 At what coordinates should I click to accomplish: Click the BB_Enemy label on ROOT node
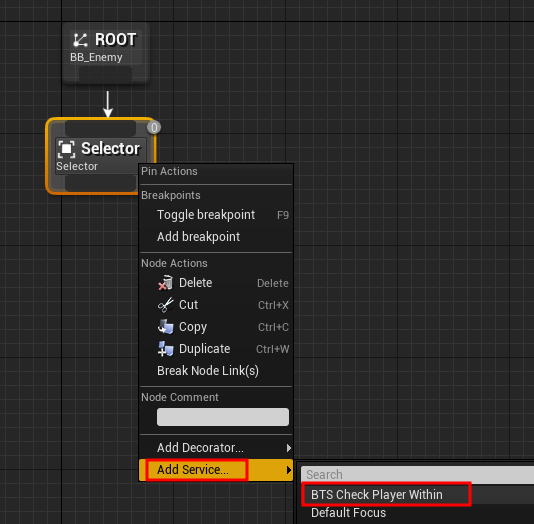coord(96,57)
